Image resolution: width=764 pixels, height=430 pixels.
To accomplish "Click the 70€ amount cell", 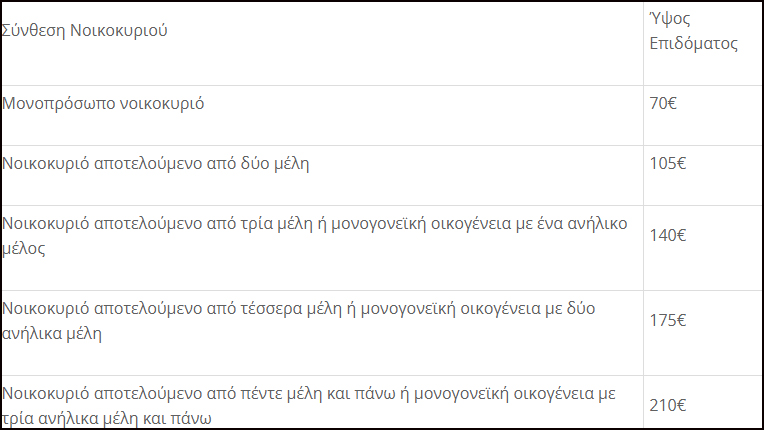I will point(702,115).
